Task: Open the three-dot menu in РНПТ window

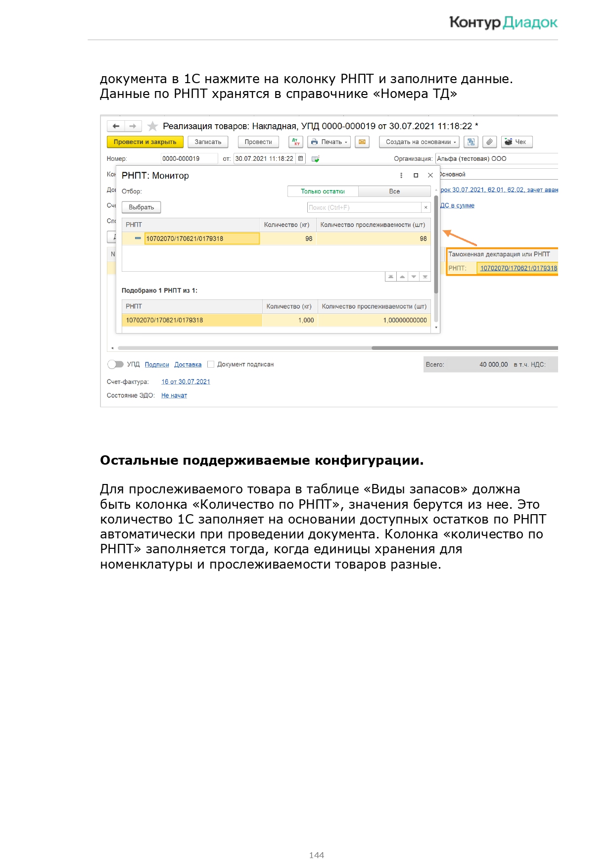Action: (401, 175)
